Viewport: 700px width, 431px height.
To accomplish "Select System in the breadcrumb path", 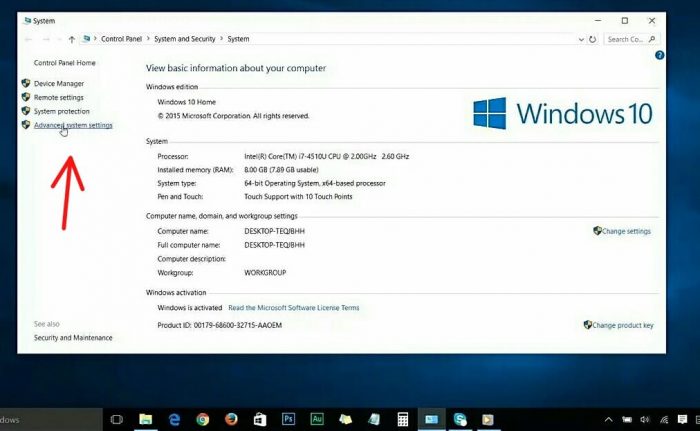I will pyautogui.click(x=238, y=39).
